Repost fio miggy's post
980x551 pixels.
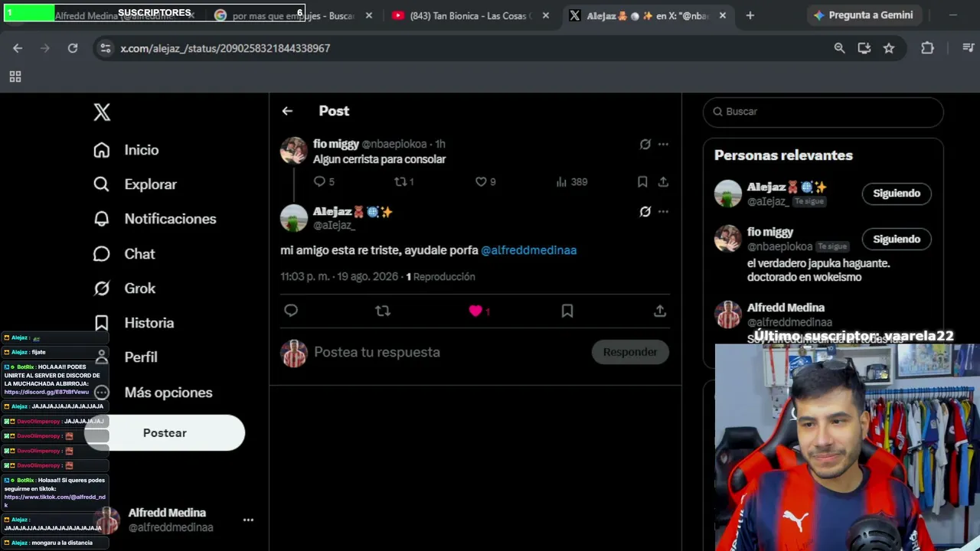tap(400, 181)
